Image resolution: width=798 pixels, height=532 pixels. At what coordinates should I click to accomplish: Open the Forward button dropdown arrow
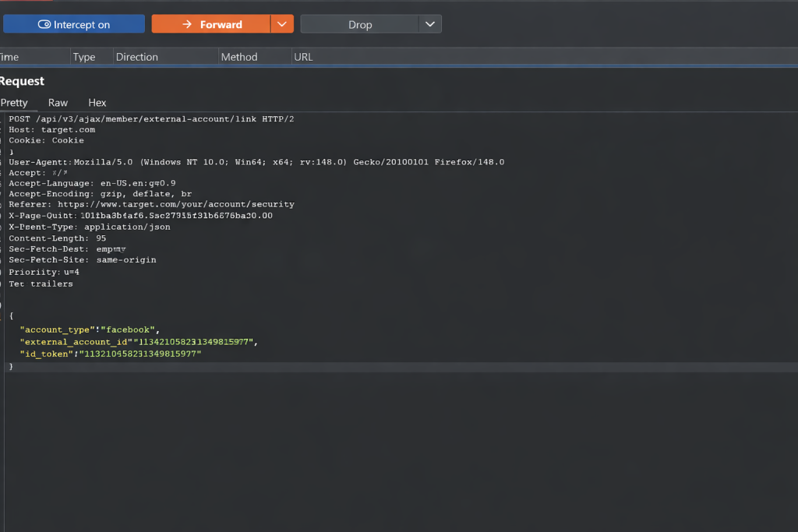coord(282,24)
